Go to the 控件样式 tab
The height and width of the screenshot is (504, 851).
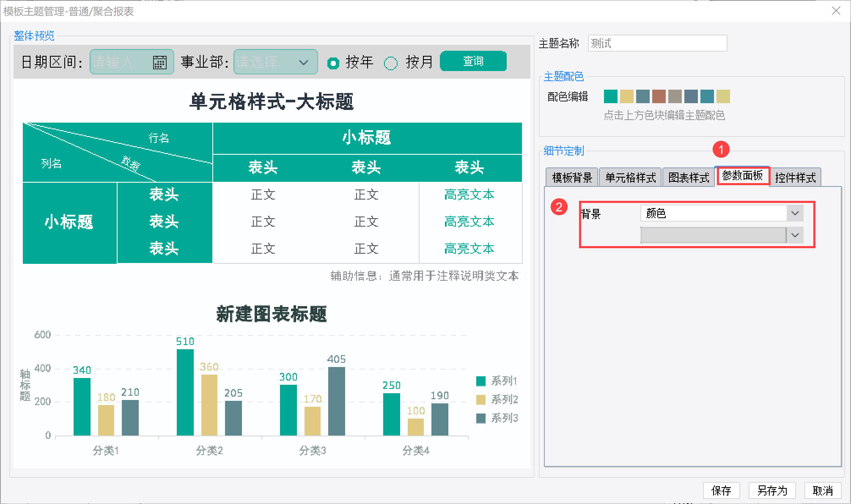point(795,178)
